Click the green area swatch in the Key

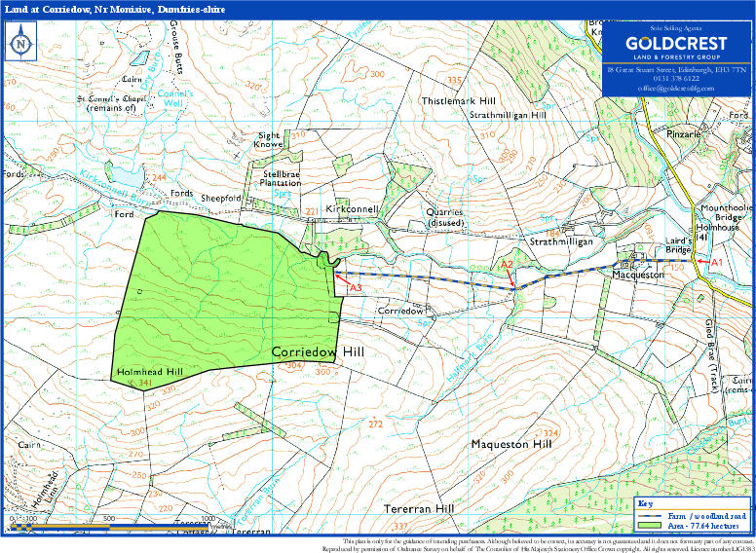coord(651,526)
